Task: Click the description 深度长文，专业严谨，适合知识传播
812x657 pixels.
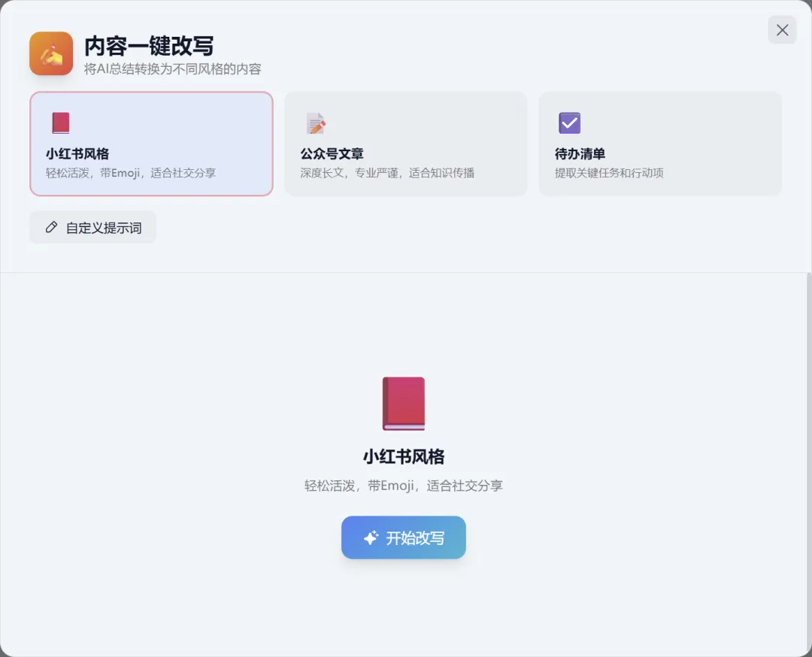Action: click(x=387, y=173)
